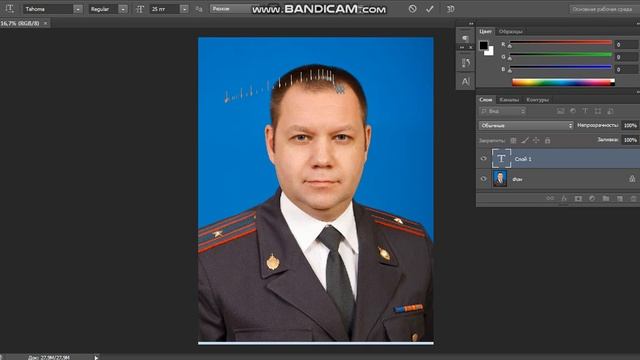Click the font size T icon
This screenshot has height=360, width=640.
[140, 9]
